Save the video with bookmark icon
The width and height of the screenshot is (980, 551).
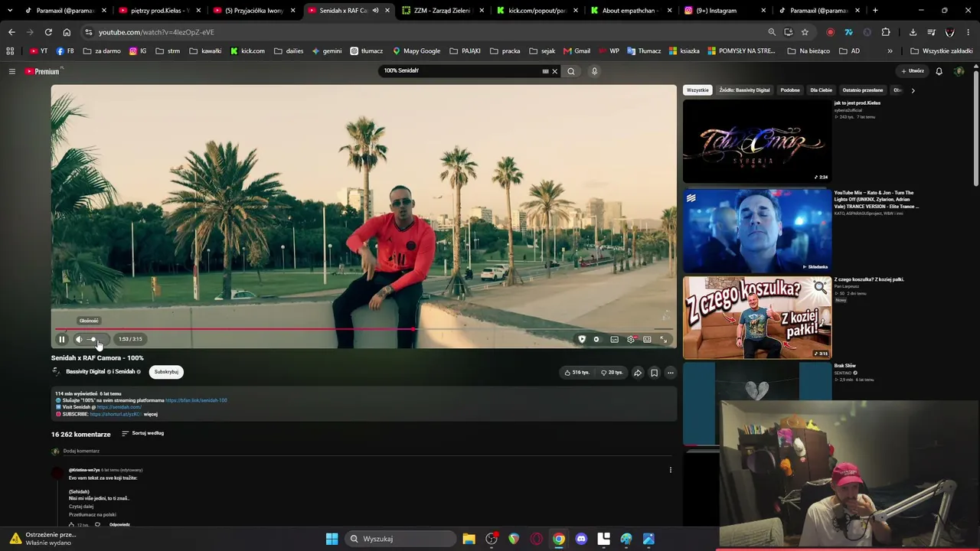point(654,373)
